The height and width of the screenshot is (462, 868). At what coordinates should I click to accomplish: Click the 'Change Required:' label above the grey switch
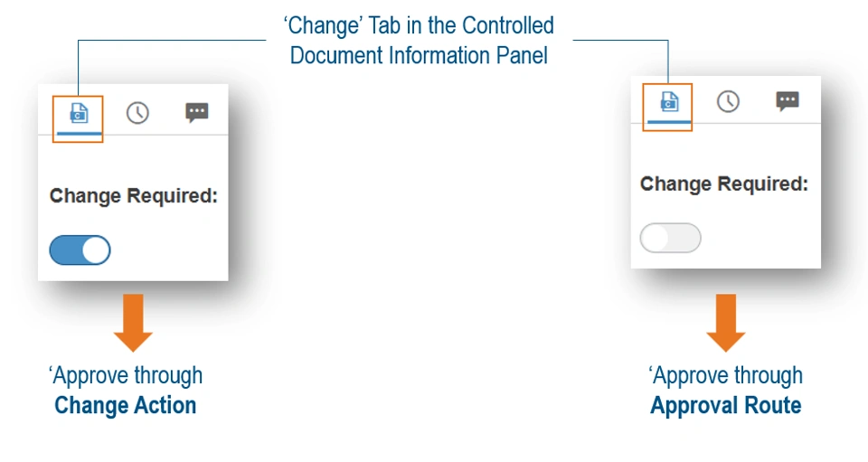[724, 184]
